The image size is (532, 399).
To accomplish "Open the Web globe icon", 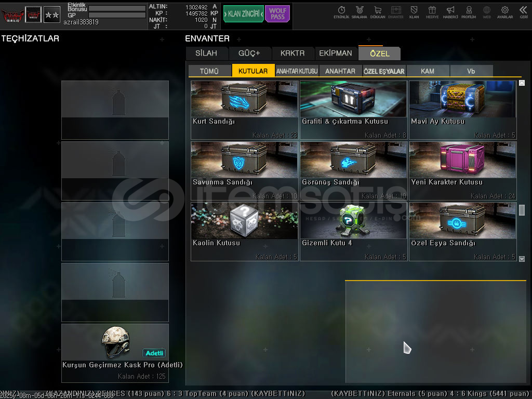I will click(487, 12).
